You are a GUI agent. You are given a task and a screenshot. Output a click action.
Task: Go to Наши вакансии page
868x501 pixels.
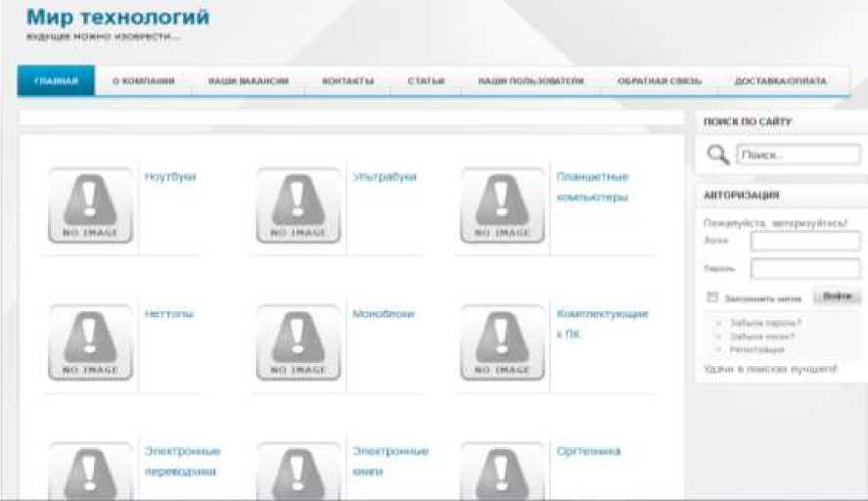click(248, 81)
